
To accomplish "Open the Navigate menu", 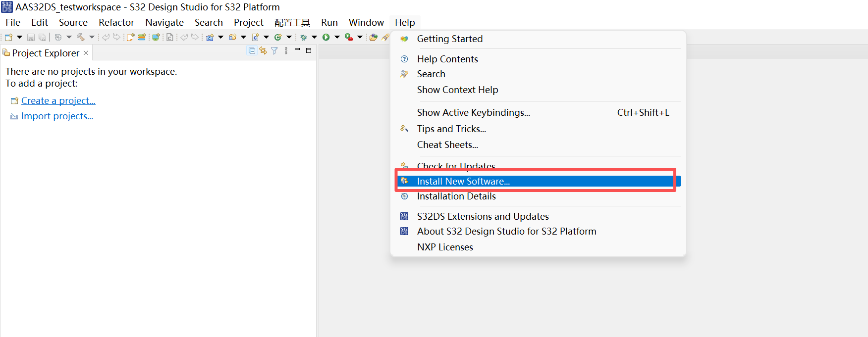I will (x=164, y=22).
